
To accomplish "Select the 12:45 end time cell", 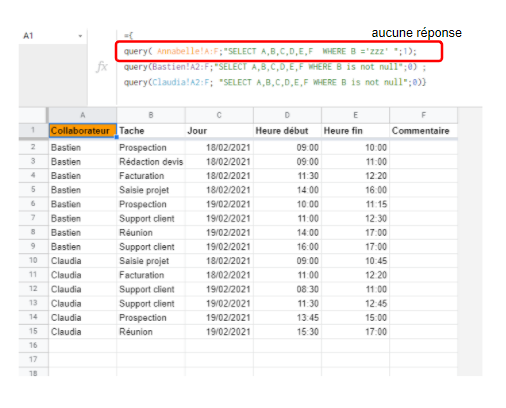I will pyautogui.click(x=355, y=303).
